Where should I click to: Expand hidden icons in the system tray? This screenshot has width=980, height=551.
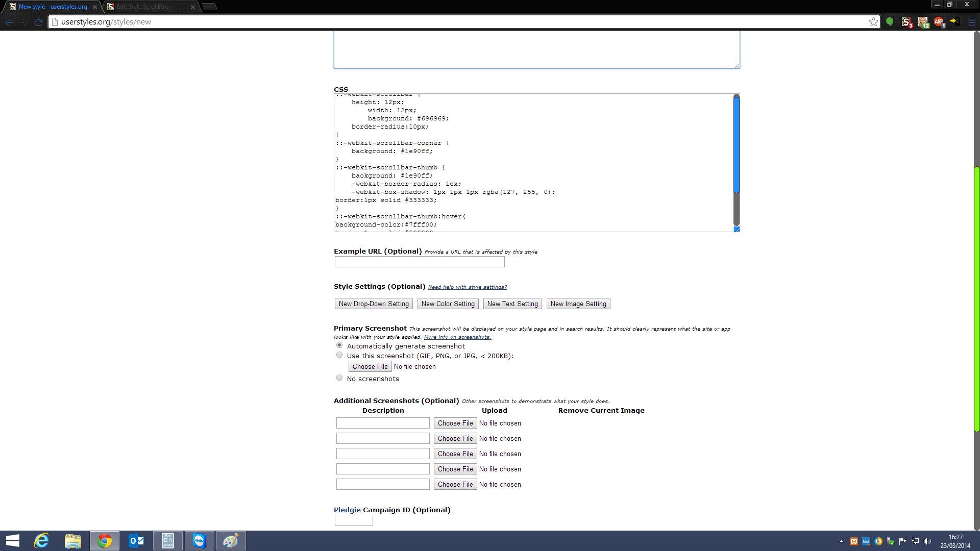click(841, 541)
